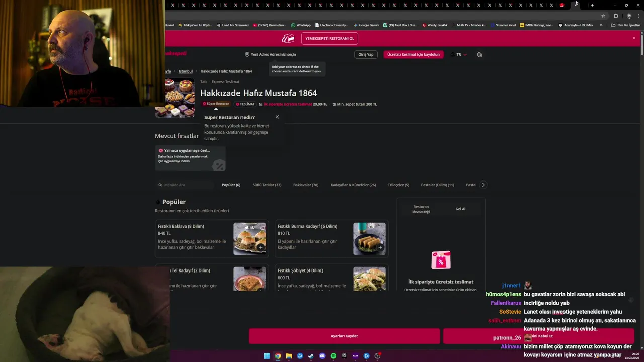Open the restaurant dessert cover thumbnail
The width and height of the screenshot is (644, 362).
(175, 98)
